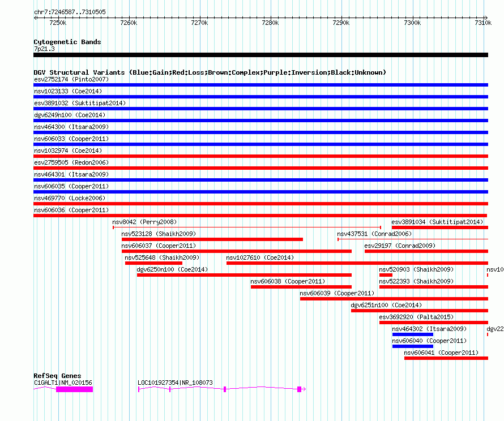The width and height of the screenshot is (504, 421).
Task: Click the red bar of nsv523128
Action: [x=212, y=239]
